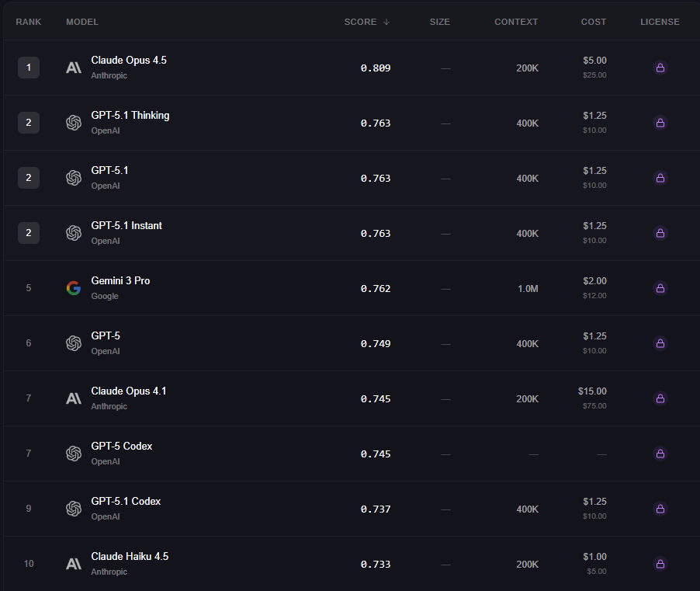Viewport: 700px width, 591px height.
Task: Click the Google logo beside Gemini 3 Pro
Action: tap(74, 288)
